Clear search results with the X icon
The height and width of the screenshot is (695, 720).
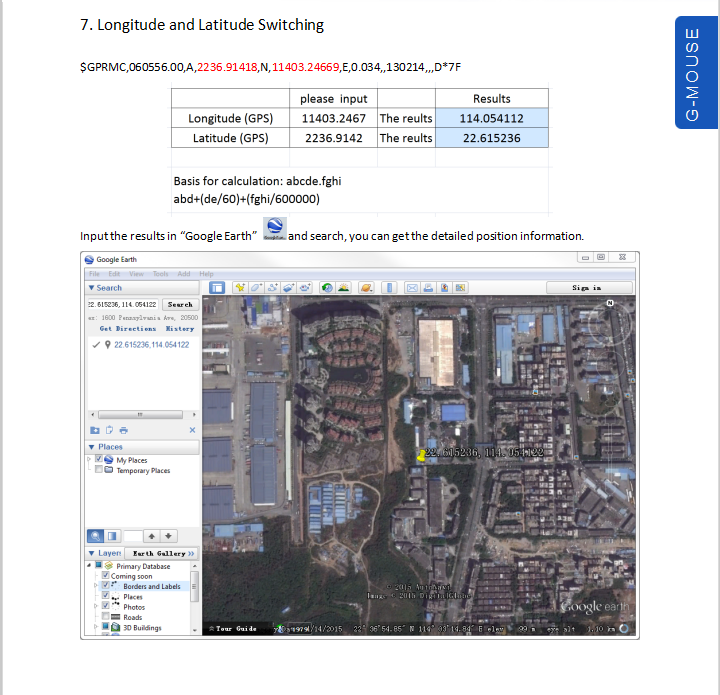point(192,430)
